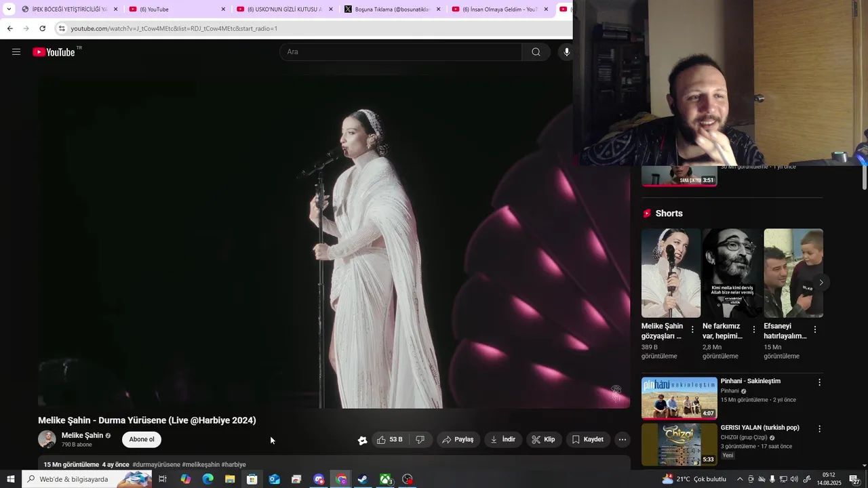This screenshot has height=488, width=868.
Task: Open options for Melike Şahin gözyaşları Short
Action: (692, 329)
